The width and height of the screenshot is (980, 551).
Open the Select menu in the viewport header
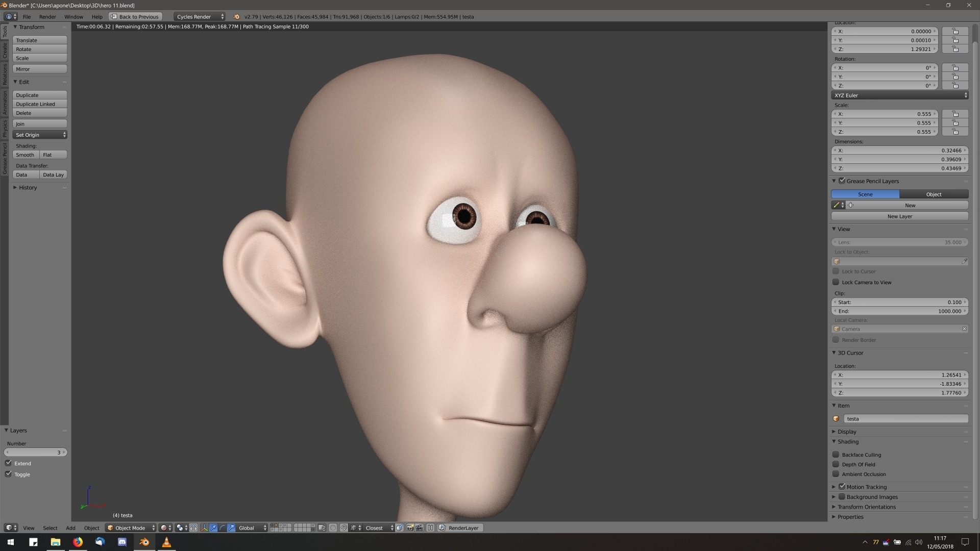[50, 528]
